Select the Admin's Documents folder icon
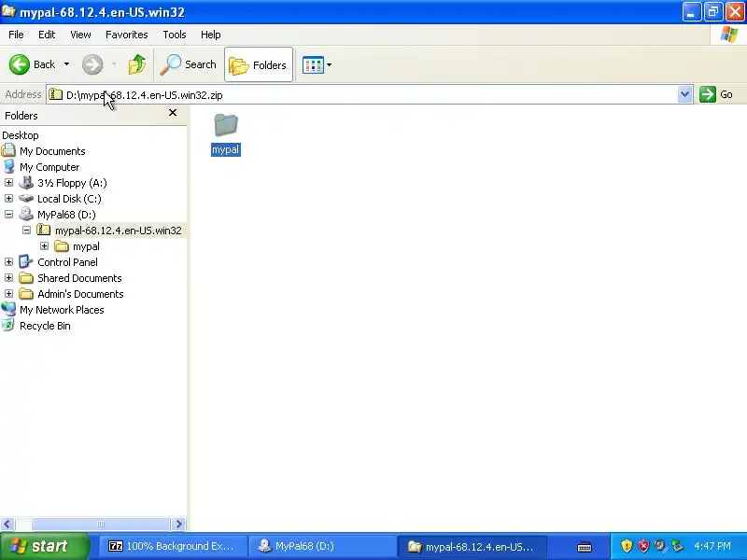This screenshot has height=560, width=747. [x=26, y=293]
